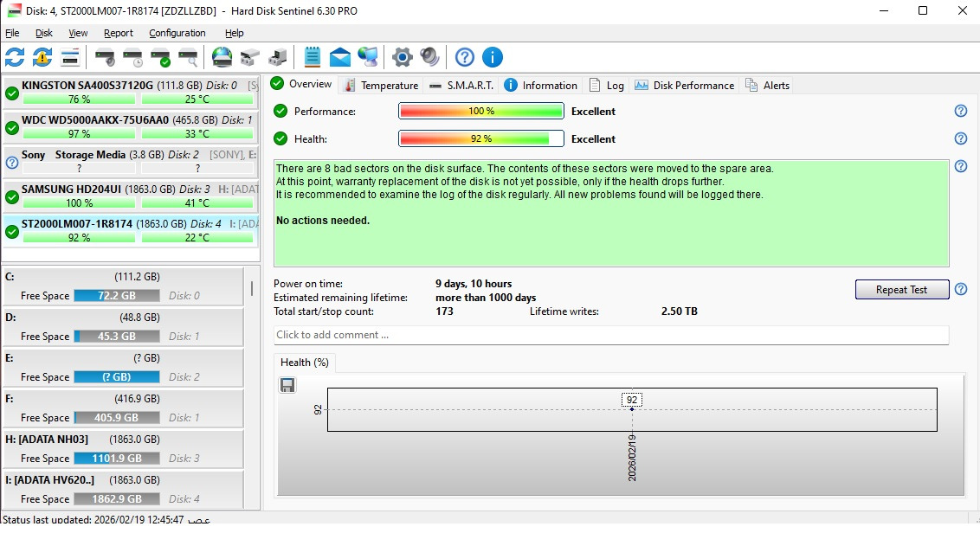Click the E: (? GB) free space bar

click(x=117, y=376)
